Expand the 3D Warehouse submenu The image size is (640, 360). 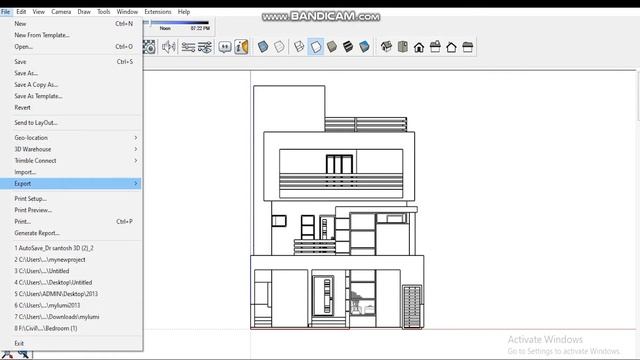[71, 149]
